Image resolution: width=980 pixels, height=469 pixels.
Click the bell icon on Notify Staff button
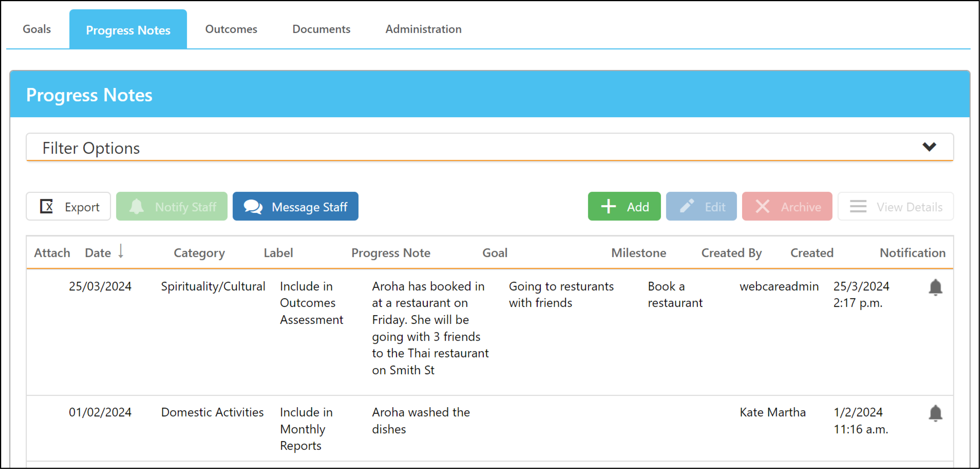pos(137,206)
